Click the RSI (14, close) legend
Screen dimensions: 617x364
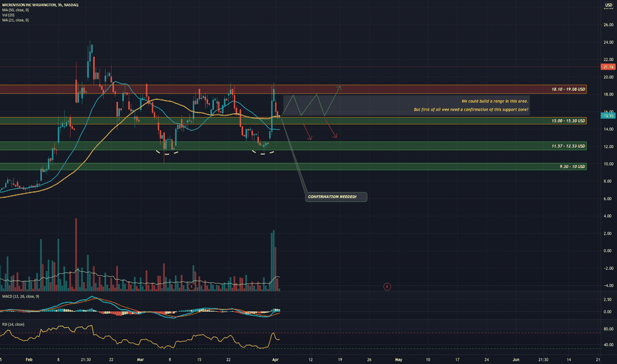click(x=13, y=324)
